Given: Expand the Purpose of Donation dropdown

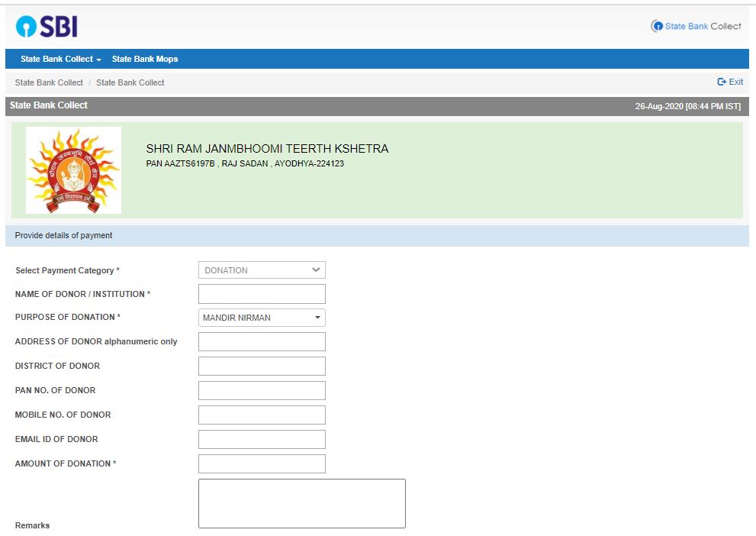Looking at the screenshot, I should pyautogui.click(x=262, y=318).
